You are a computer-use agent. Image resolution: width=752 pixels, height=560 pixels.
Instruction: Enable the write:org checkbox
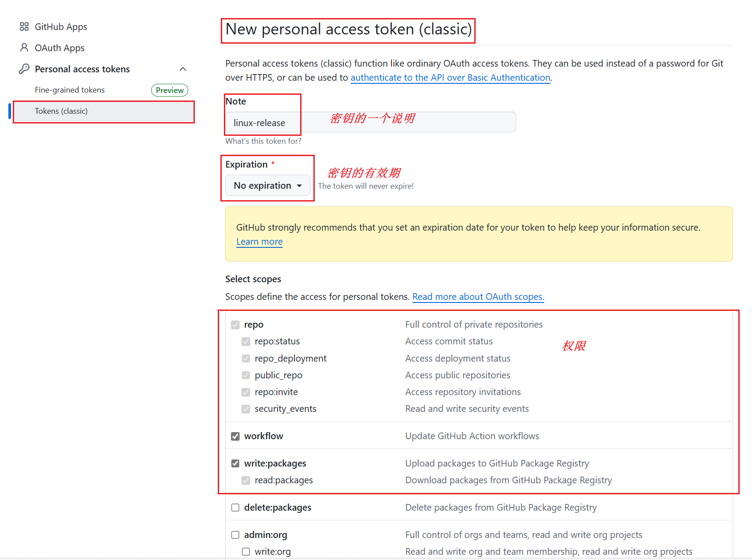pyautogui.click(x=246, y=552)
